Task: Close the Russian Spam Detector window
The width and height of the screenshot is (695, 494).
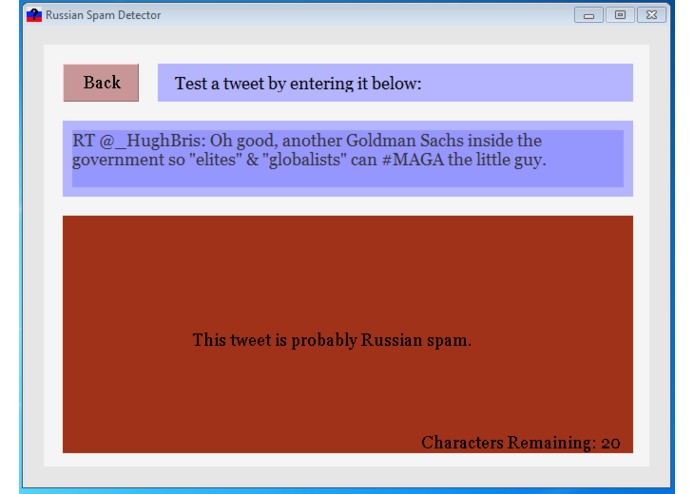Action: click(651, 15)
